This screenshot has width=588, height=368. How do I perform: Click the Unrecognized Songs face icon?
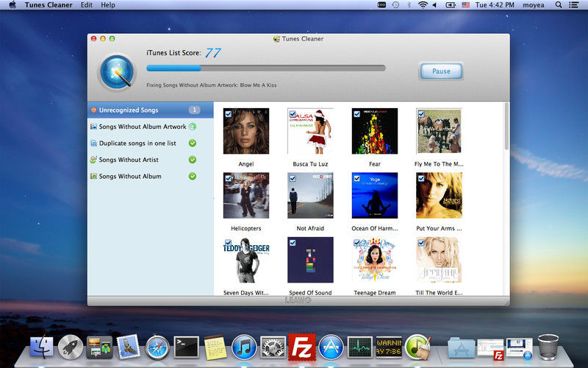(x=93, y=110)
